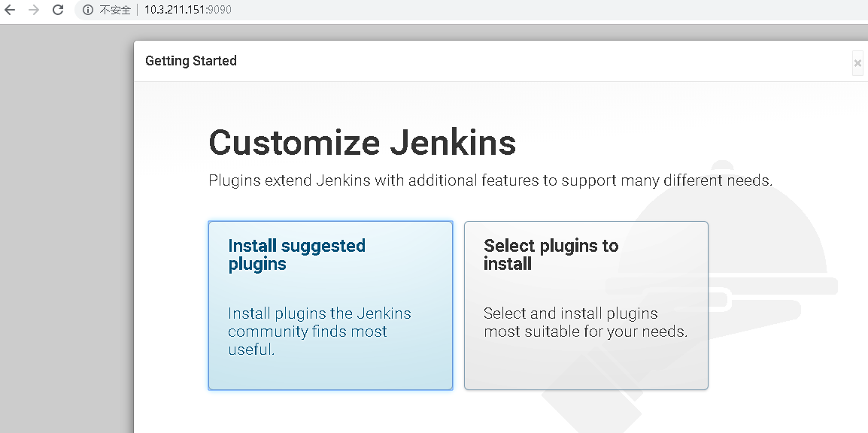Viewport: 868px width, 433px height.
Task: Choose the Install suggested plugins card
Action: pyautogui.click(x=330, y=305)
